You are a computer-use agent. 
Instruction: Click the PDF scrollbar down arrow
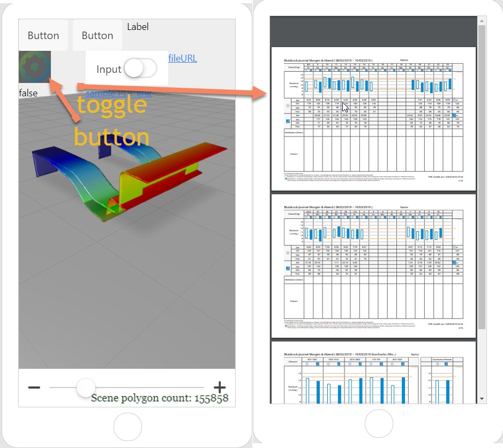coord(482,399)
